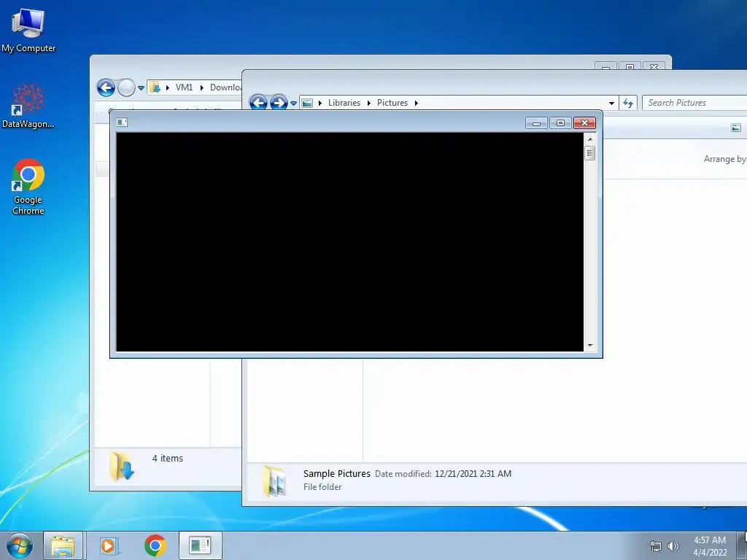Go back in the VM1 Downloads window
Image resolution: width=747 pixels, height=560 pixels.
(x=106, y=87)
